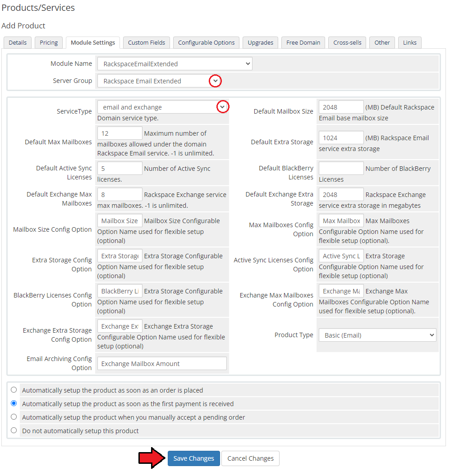
Task: Focus the empty Default BlackBerry Licenses field
Action: pyautogui.click(x=341, y=169)
